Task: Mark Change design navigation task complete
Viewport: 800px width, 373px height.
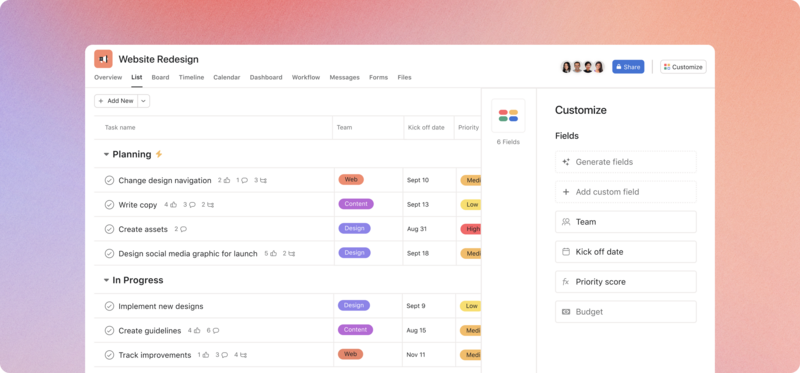Action: [x=109, y=180]
